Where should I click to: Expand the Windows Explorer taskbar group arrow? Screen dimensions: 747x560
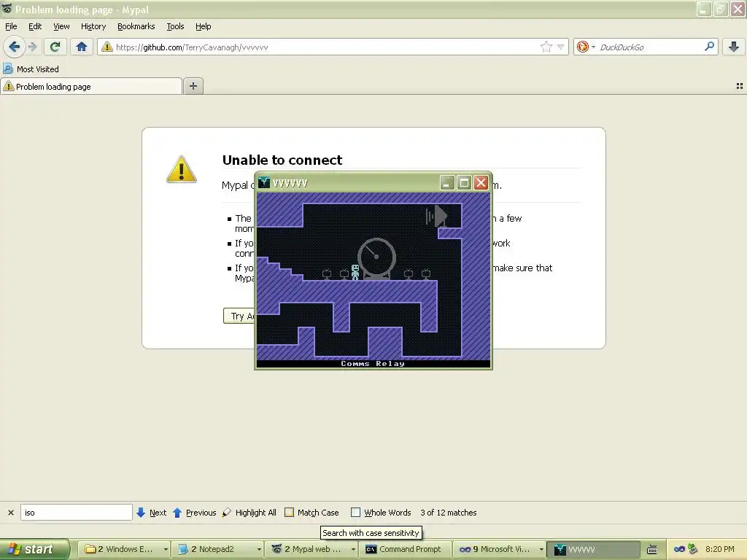pyautogui.click(x=166, y=549)
